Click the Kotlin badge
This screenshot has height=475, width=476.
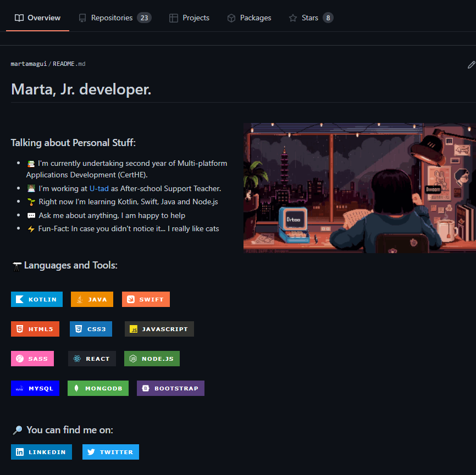click(x=37, y=299)
